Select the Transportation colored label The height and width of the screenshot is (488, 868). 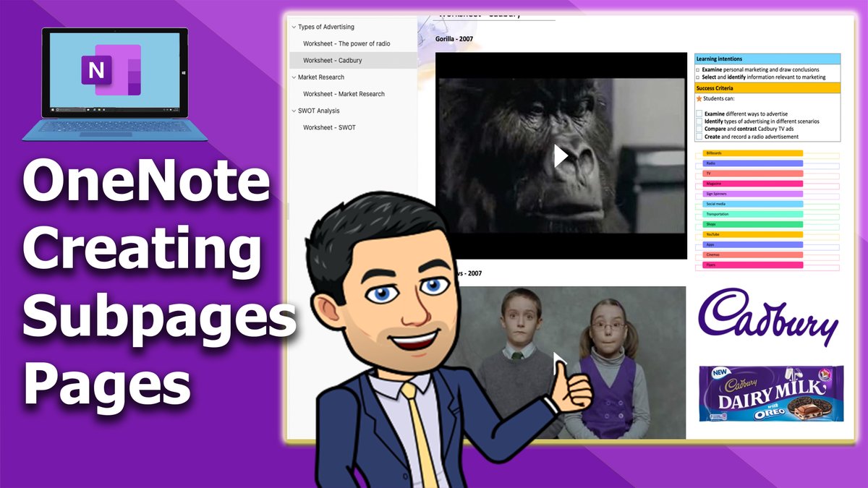(x=752, y=214)
